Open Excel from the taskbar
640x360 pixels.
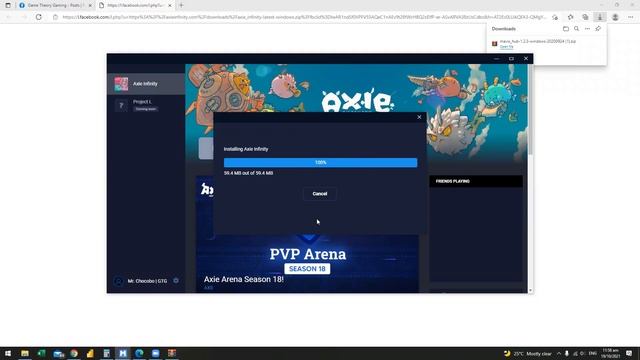tap(41, 353)
